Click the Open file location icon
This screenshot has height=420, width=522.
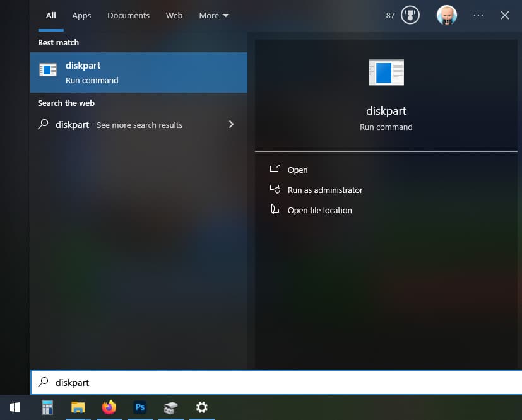coord(275,209)
